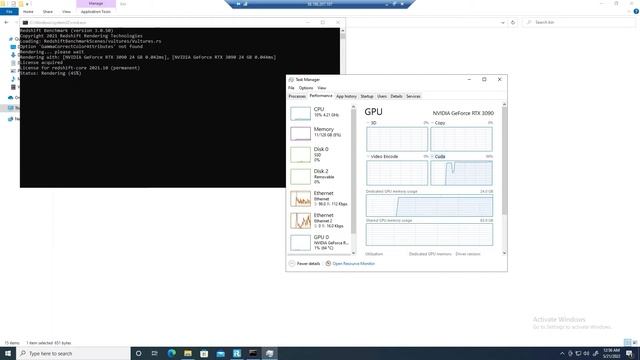640x360 pixels.
Task: Open the File tab in File Explorer
Action: [9, 12]
